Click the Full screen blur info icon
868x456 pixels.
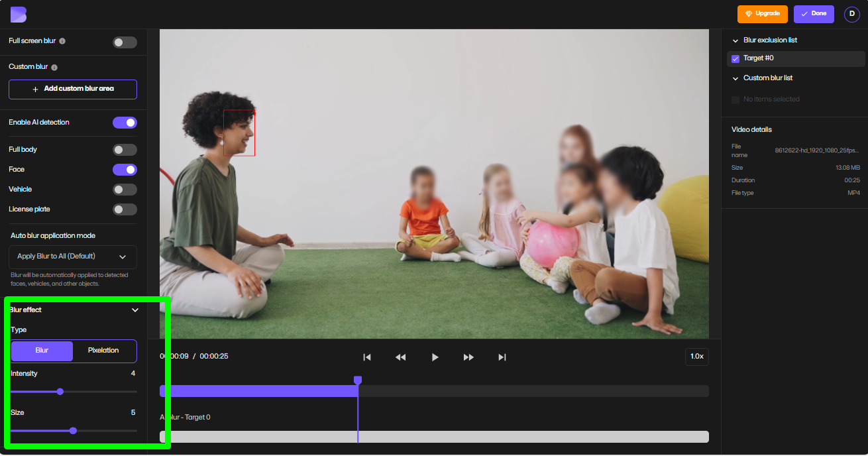[x=62, y=41]
